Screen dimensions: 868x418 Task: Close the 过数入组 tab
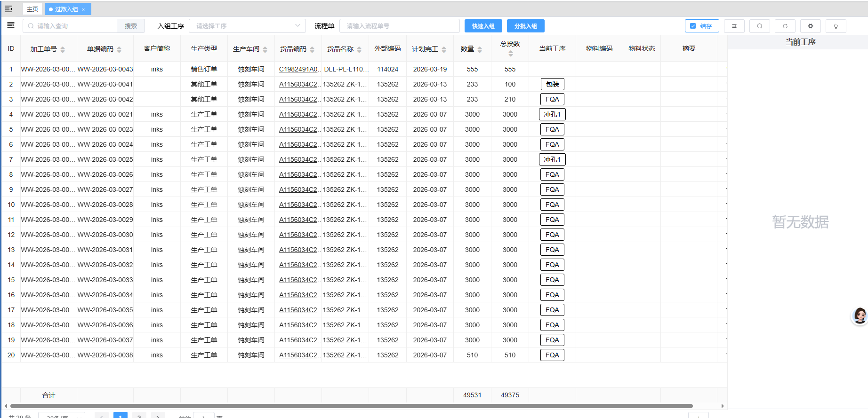click(x=84, y=9)
